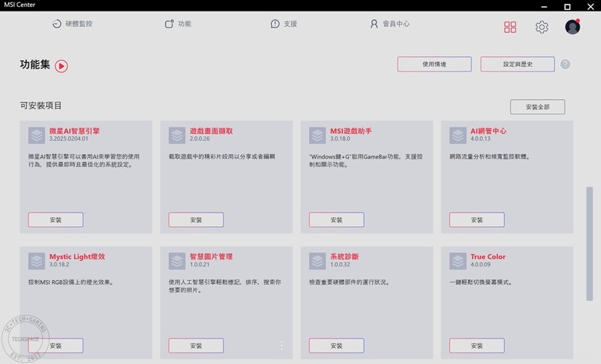Install 微星AI智慧引擎
This screenshot has width=601, height=364.
(55, 219)
